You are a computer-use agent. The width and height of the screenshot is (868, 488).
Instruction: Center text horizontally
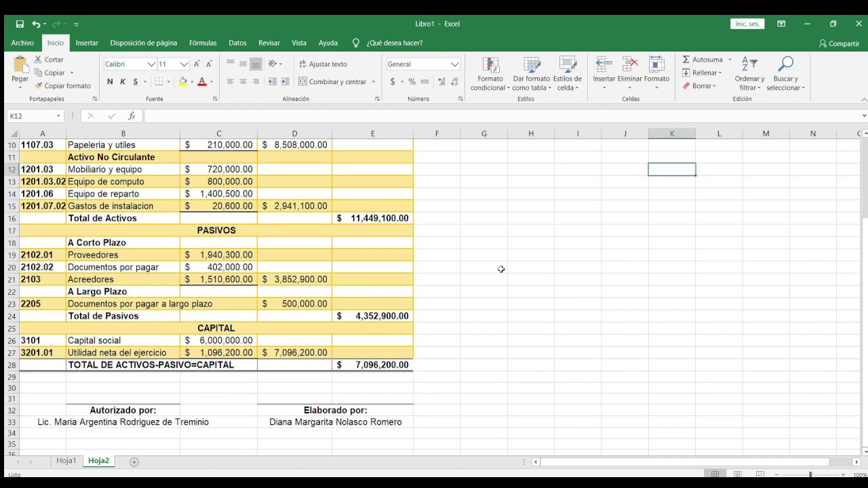click(x=243, y=82)
